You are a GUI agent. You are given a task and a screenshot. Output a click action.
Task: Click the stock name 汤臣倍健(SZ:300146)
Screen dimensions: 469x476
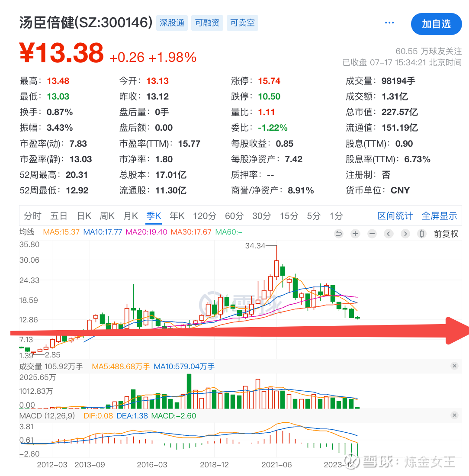86,23
